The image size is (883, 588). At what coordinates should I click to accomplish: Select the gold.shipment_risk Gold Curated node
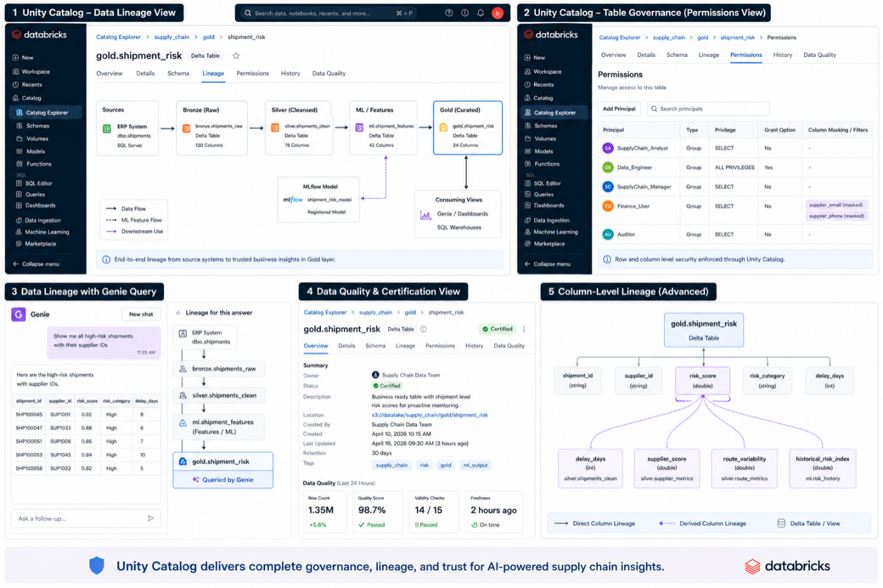click(467, 128)
